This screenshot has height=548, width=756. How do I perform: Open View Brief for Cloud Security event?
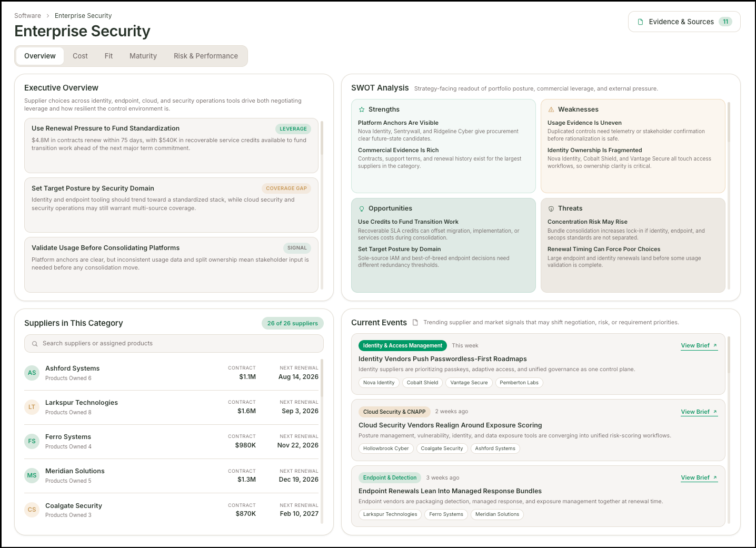(699, 412)
